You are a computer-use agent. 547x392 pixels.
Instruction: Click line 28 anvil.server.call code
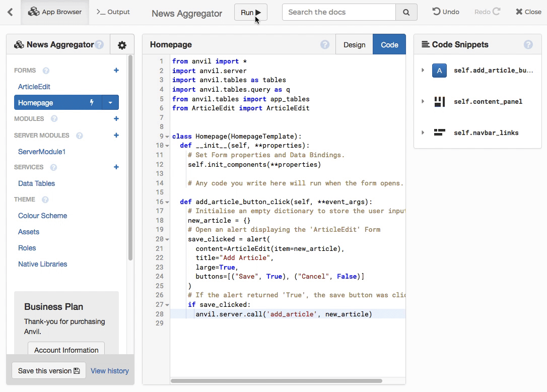tap(284, 314)
